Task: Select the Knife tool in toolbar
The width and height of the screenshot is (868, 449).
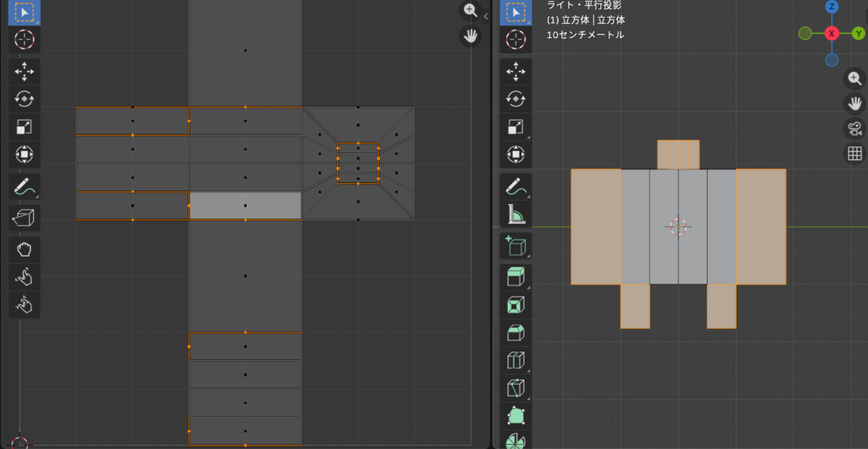Action: pos(515,388)
